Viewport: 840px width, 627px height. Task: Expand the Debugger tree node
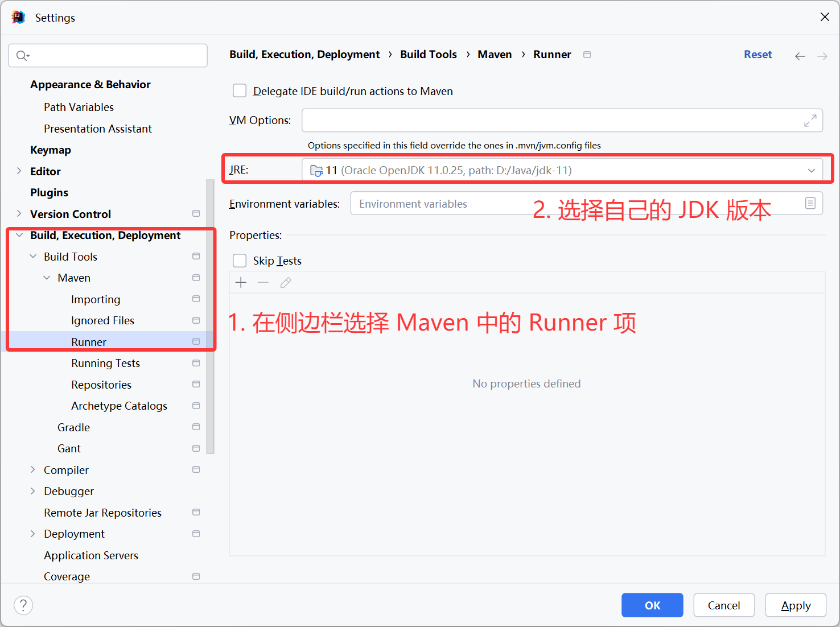(x=33, y=491)
